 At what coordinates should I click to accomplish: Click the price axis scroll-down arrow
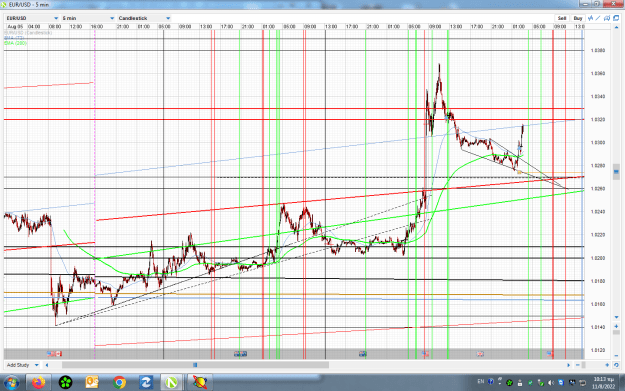[616, 317]
